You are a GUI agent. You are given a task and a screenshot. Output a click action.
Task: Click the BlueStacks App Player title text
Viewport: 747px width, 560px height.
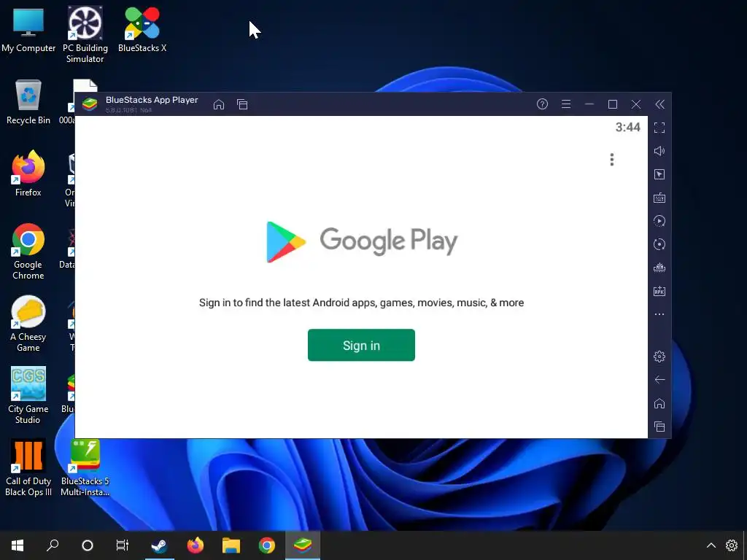click(x=152, y=100)
